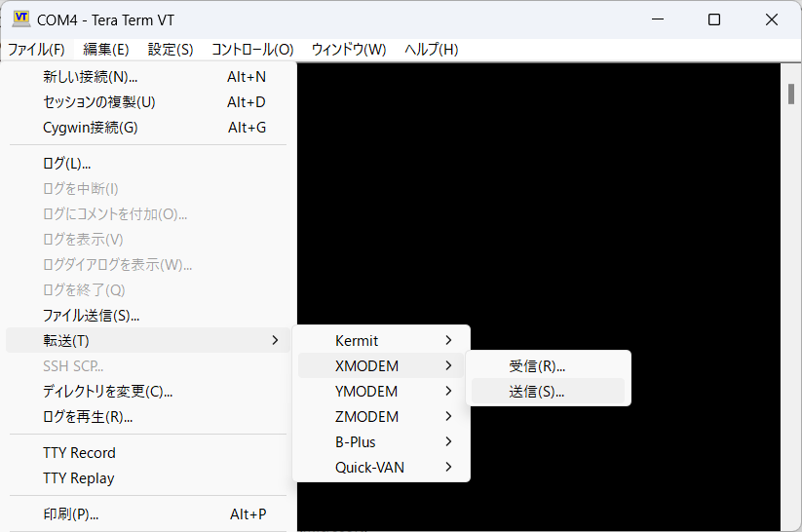
Task: Maximize the Tera Term window
Action: click(714, 19)
